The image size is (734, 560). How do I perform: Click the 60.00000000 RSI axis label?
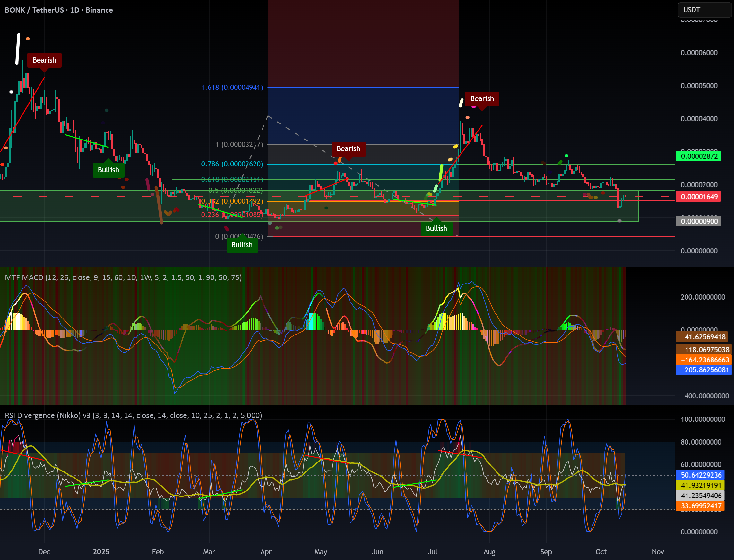point(701,464)
